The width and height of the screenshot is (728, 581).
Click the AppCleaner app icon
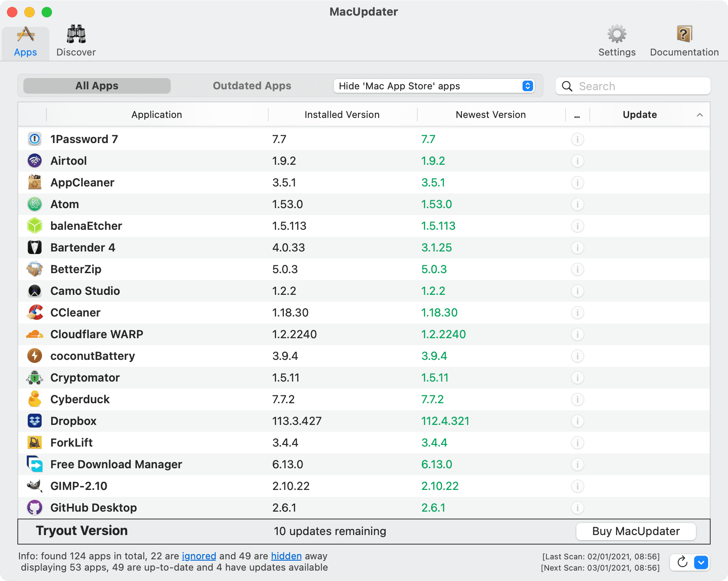click(x=35, y=183)
